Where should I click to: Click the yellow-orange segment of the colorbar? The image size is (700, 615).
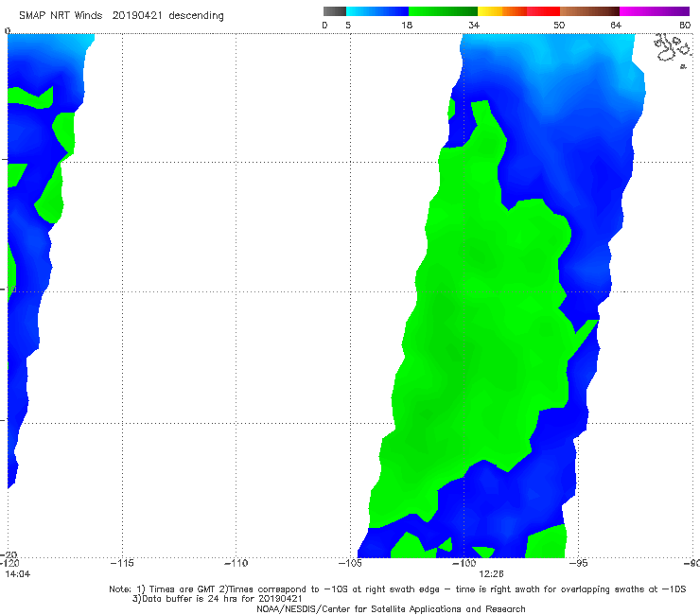[x=502, y=11]
